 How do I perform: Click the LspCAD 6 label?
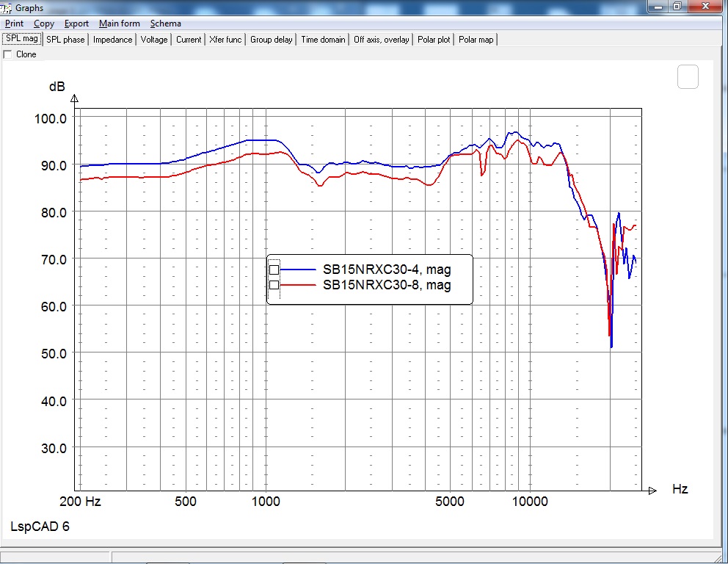pyautogui.click(x=40, y=527)
